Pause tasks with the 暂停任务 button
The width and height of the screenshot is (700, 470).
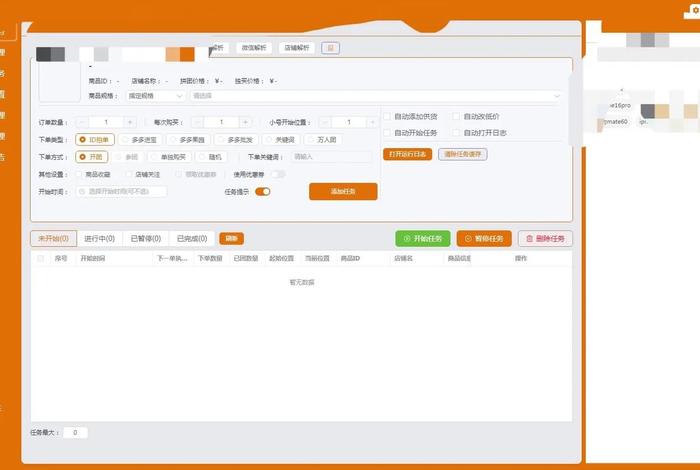pyautogui.click(x=484, y=239)
